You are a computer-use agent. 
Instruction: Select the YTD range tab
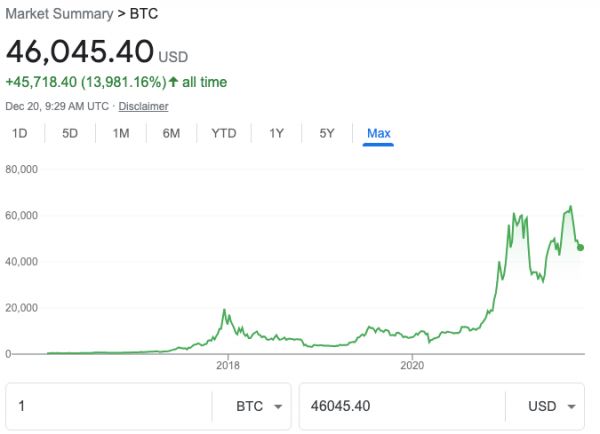pyautogui.click(x=224, y=133)
